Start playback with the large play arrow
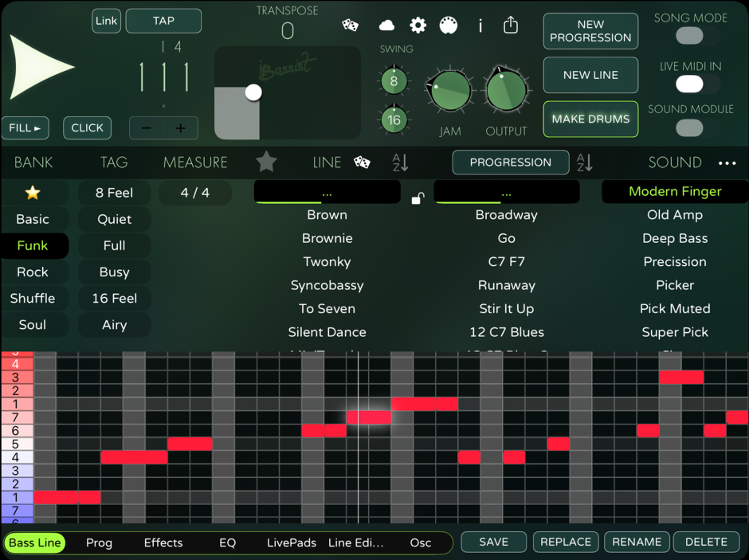Screen dimensions: 749x560 (x=41, y=67)
